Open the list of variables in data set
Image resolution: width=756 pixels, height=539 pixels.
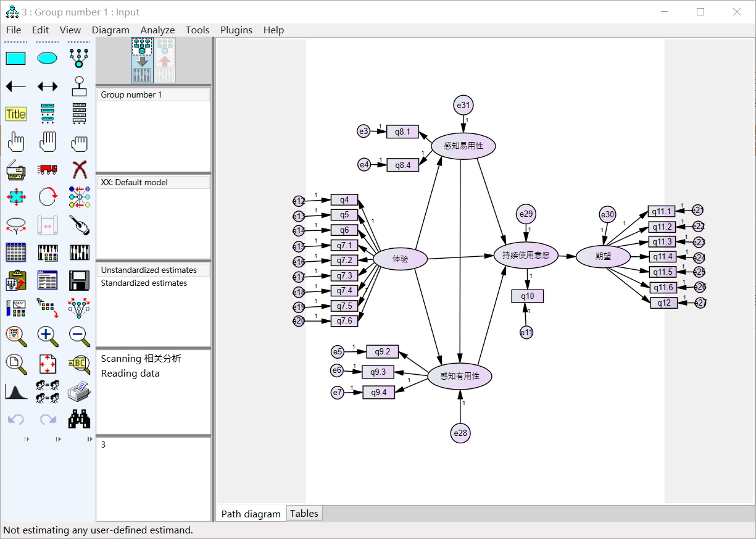click(79, 114)
